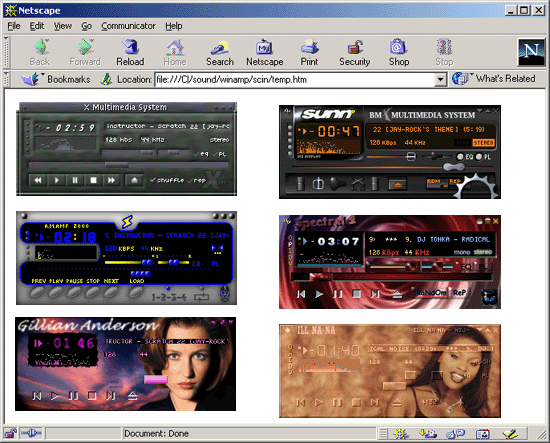This screenshot has width=550, height=443.
Task: Open the Location field dropdown arrow
Action: pyautogui.click(x=440, y=80)
